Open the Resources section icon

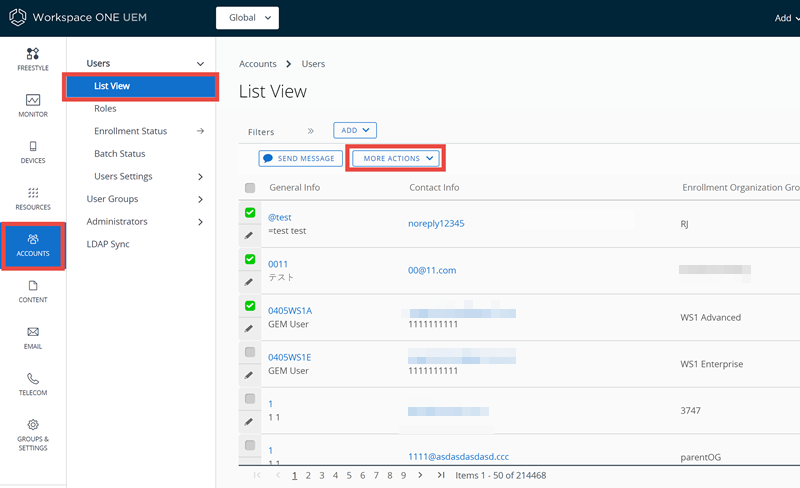pyautogui.click(x=33, y=193)
